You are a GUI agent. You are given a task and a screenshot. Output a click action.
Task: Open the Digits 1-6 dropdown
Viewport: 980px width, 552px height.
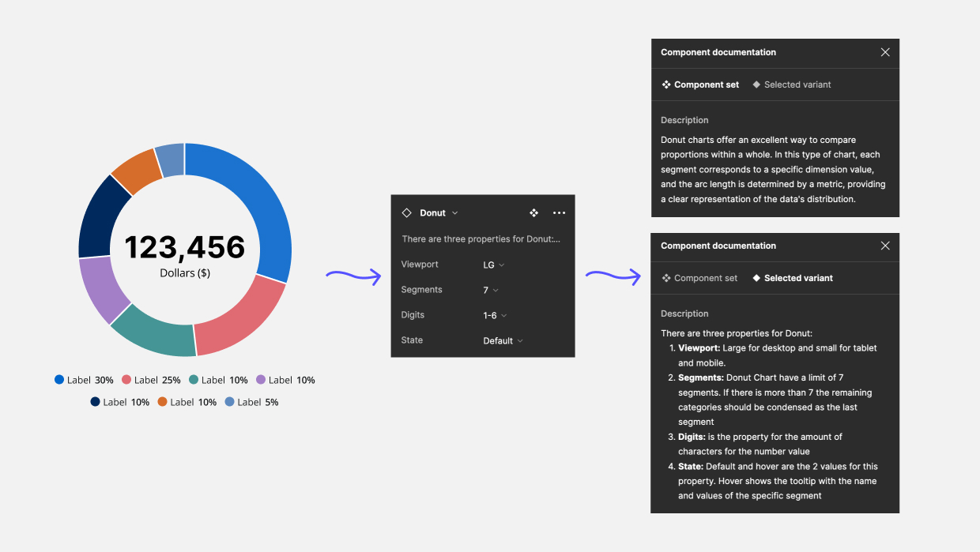[x=496, y=315]
